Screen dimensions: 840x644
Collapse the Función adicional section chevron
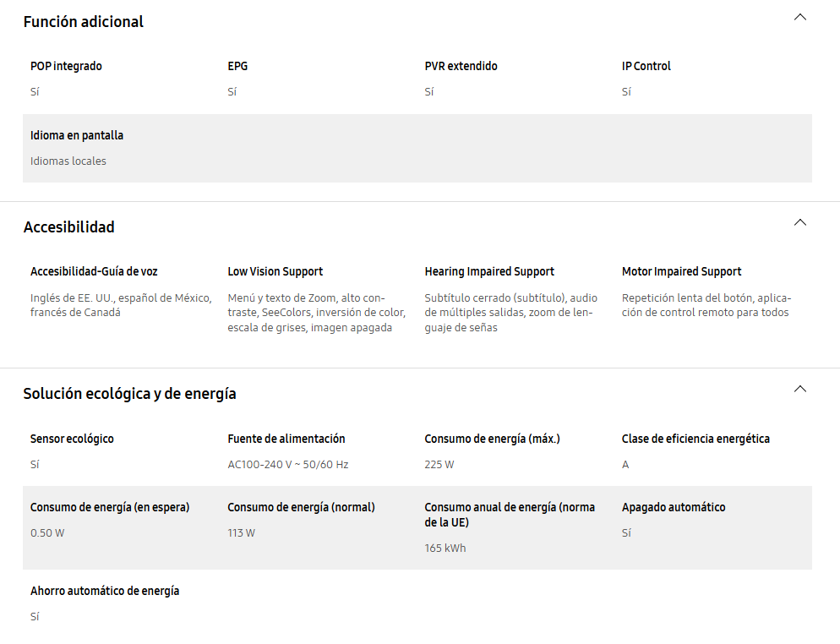coord(799,17)
